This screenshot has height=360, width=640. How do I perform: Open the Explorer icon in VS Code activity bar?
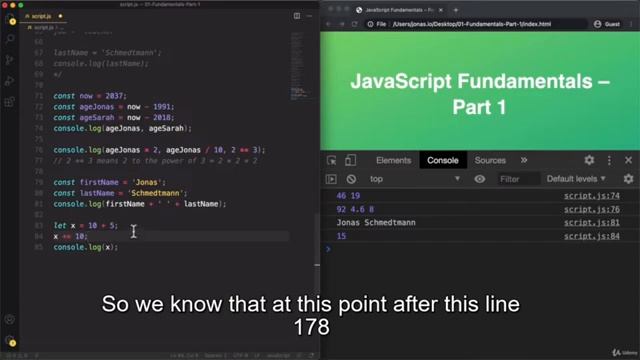[x=10, y=19]
